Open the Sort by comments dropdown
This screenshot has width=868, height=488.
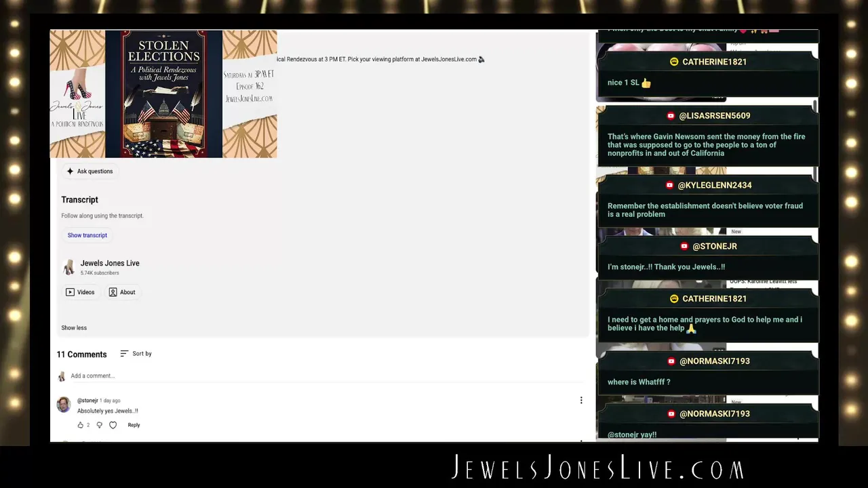tap(136, 354)
